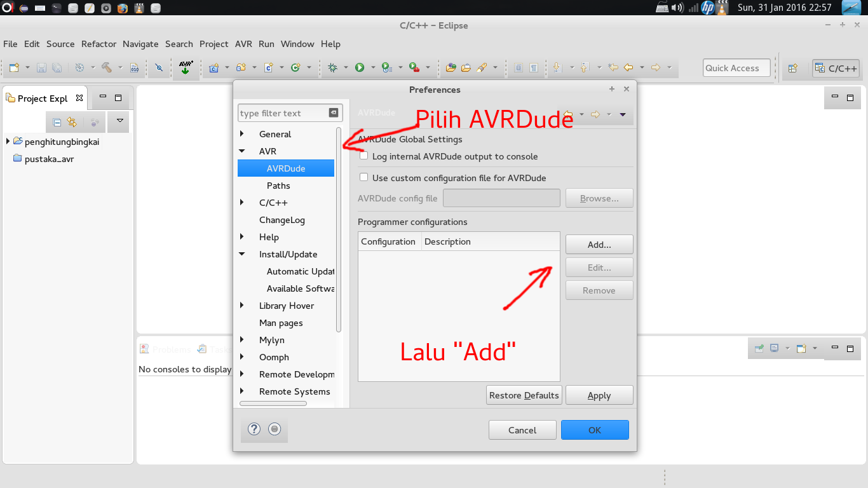Enable Use custom configuration file for AVRDude
Viewport: 868px width, 488px height.
point(364,177)
